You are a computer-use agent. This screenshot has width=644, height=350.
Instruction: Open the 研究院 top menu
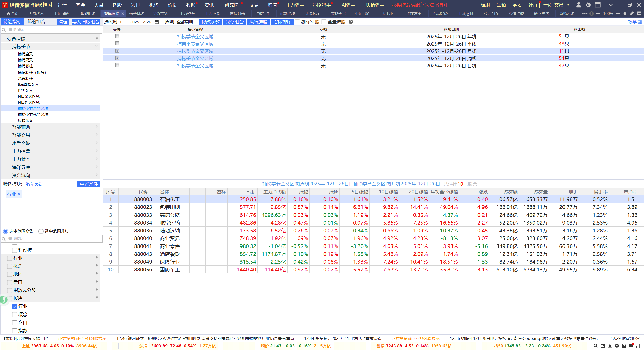pyautogui.click(x=231, y=5)
